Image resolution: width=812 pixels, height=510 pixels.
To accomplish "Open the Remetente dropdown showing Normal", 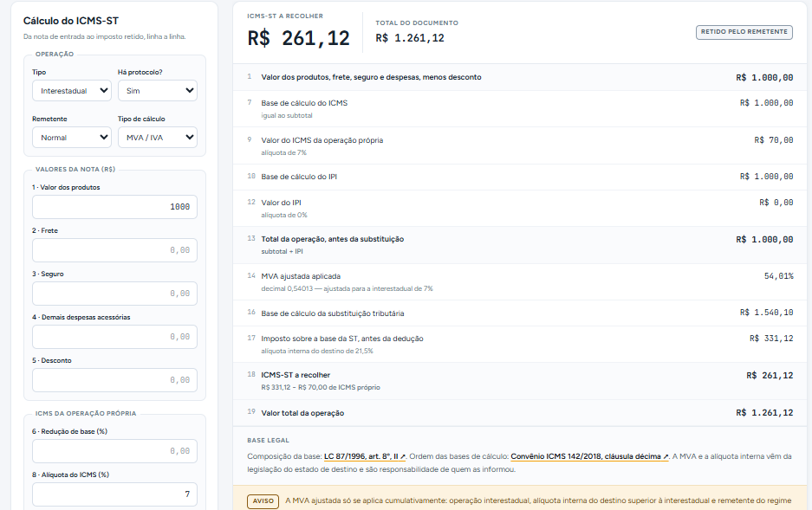I will click(x=72, y=138).
